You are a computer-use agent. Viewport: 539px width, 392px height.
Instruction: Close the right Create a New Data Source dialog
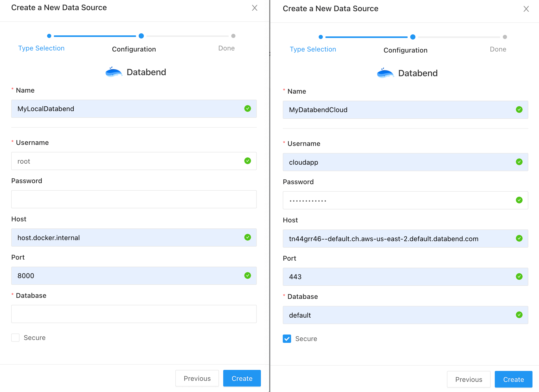coord(526,9)
